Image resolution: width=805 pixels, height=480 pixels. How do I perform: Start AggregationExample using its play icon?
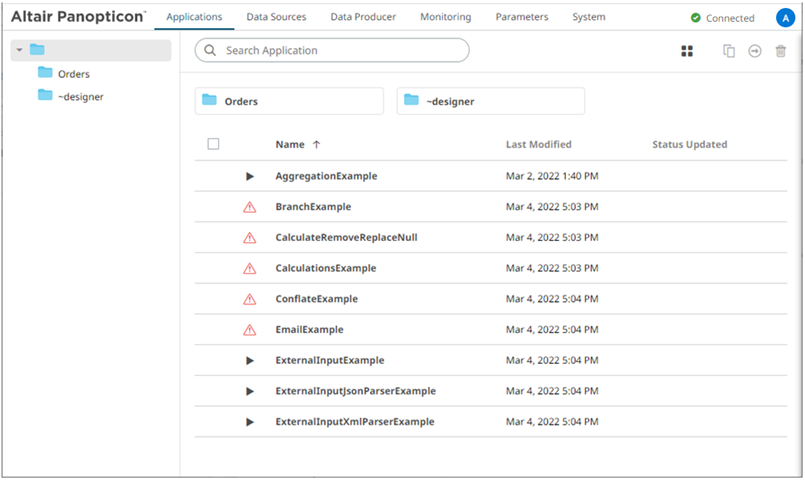[250, 177]
